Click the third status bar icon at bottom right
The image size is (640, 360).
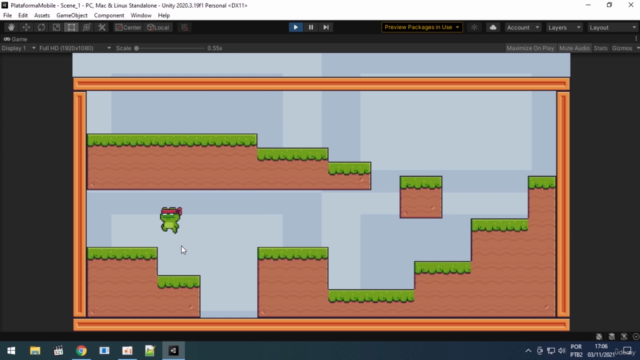click(624, 337)
